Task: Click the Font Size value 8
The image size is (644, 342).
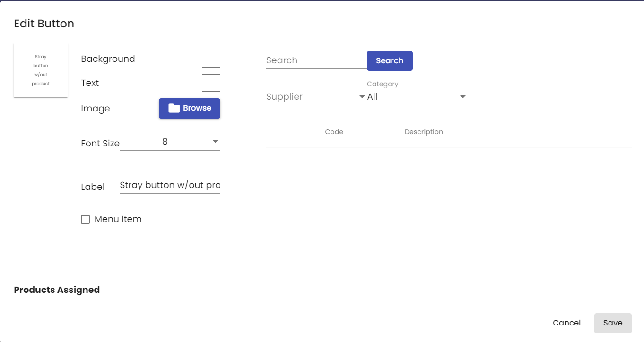Action: [165, 141]
